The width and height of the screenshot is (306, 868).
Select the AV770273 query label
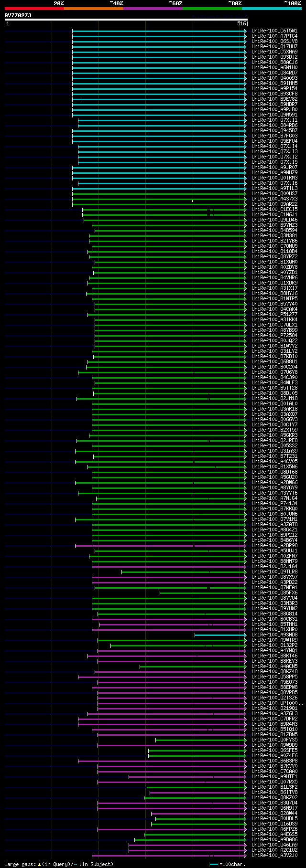tap(18, 15)
